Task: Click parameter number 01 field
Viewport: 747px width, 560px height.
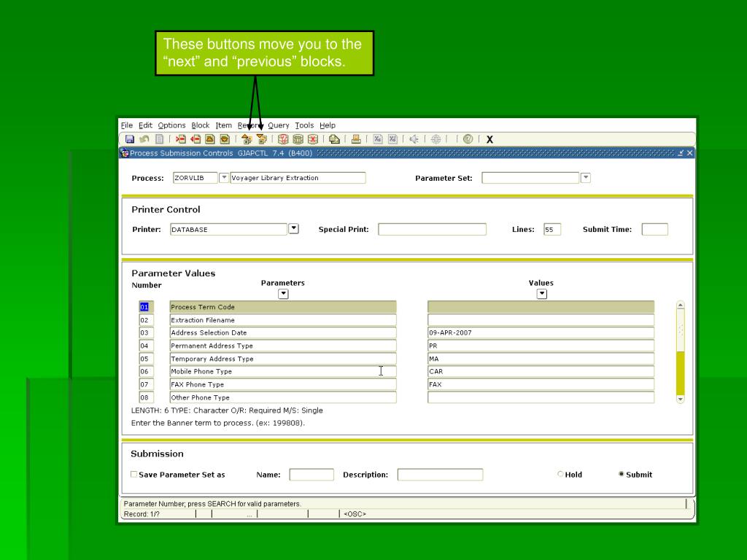Action: click(x=146, y=307)
